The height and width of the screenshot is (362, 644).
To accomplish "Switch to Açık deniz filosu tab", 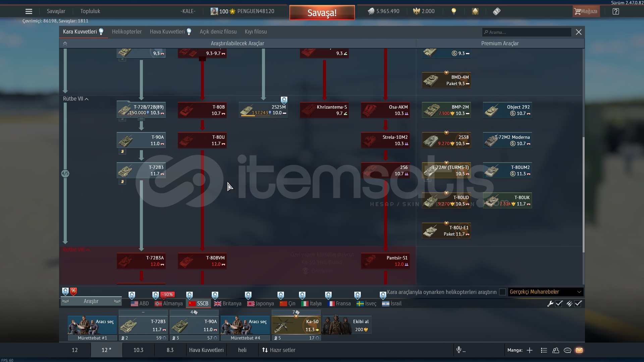I will pyautogui.click(x=218, y=32).
